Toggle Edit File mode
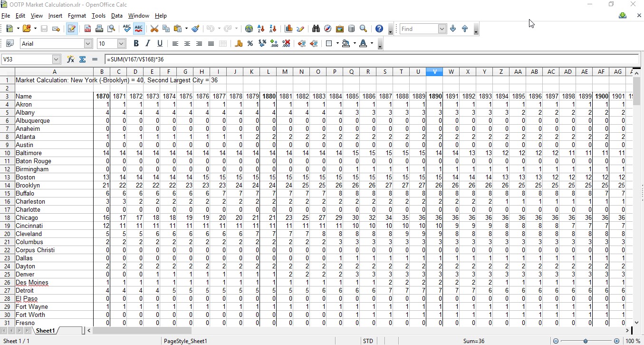644x345 pixels. click(x=72, y=29)
